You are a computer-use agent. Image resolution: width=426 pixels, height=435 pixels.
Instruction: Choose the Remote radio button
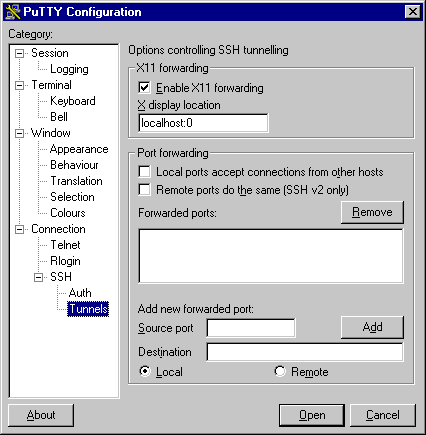click(280, 371)
